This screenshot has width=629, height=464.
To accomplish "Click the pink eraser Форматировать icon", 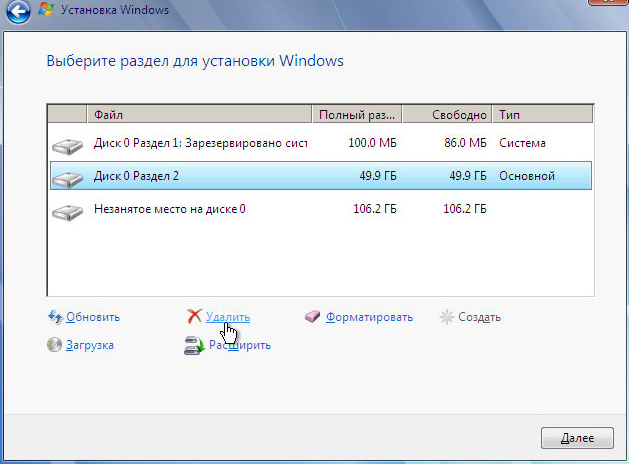I will 312,317.
